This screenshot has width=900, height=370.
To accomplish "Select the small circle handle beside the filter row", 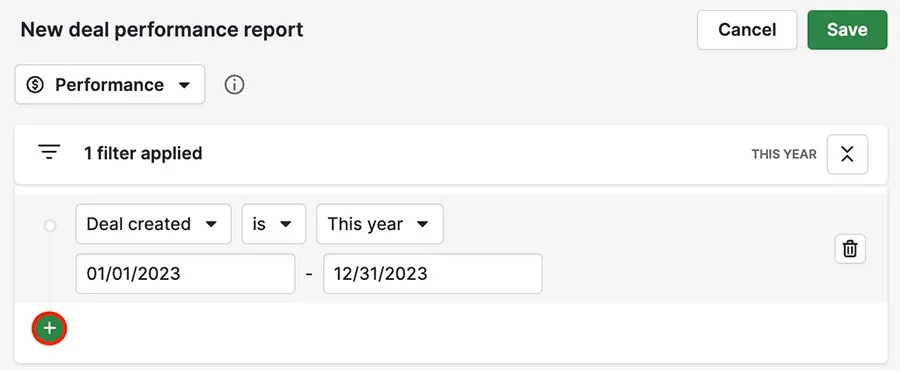I will click(x=50, y=226).
